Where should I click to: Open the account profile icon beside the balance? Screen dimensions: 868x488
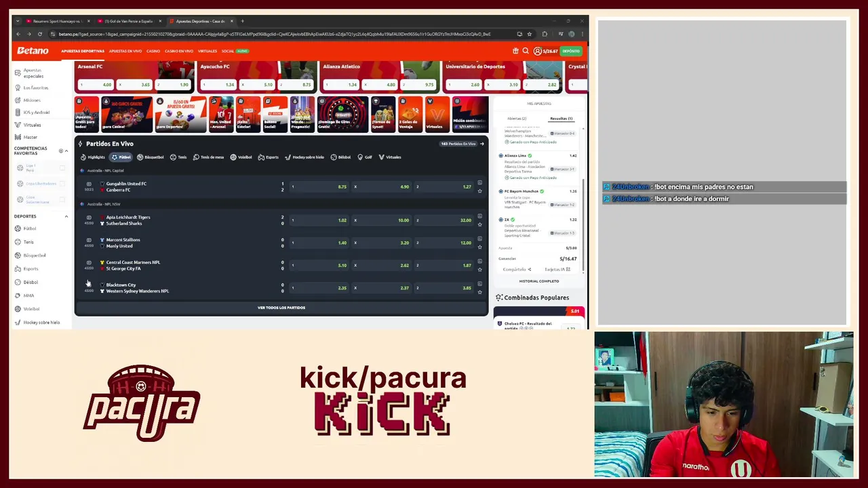click(x=537, y=51)
